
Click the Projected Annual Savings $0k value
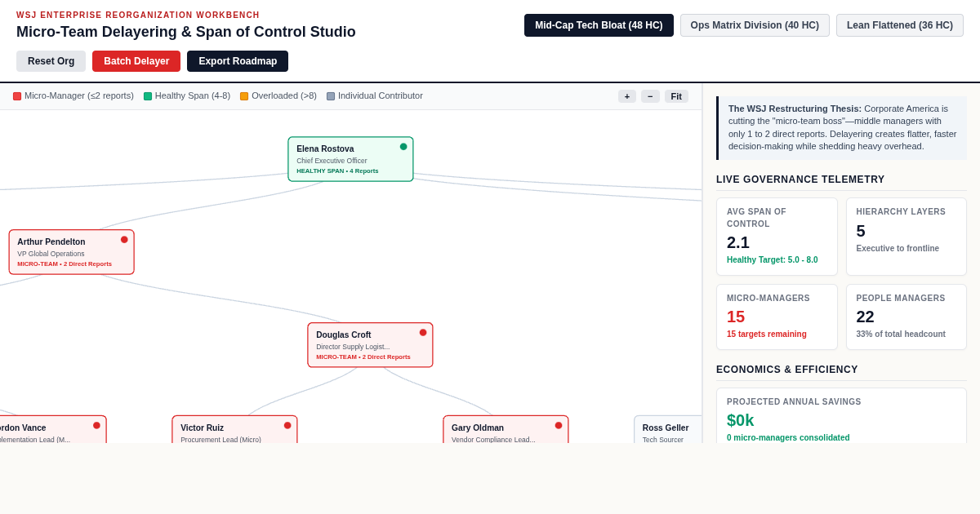[741, 420]
